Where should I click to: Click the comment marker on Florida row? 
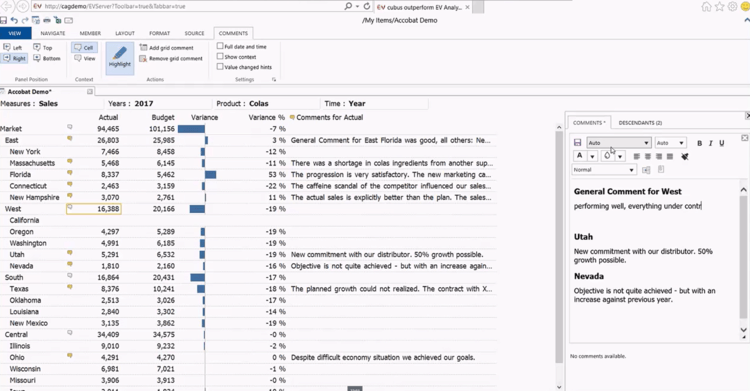(x=69, y=173)
